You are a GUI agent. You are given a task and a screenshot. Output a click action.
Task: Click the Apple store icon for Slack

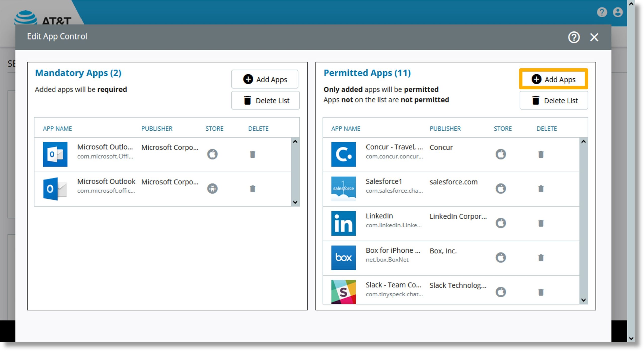tap(501, 292)
